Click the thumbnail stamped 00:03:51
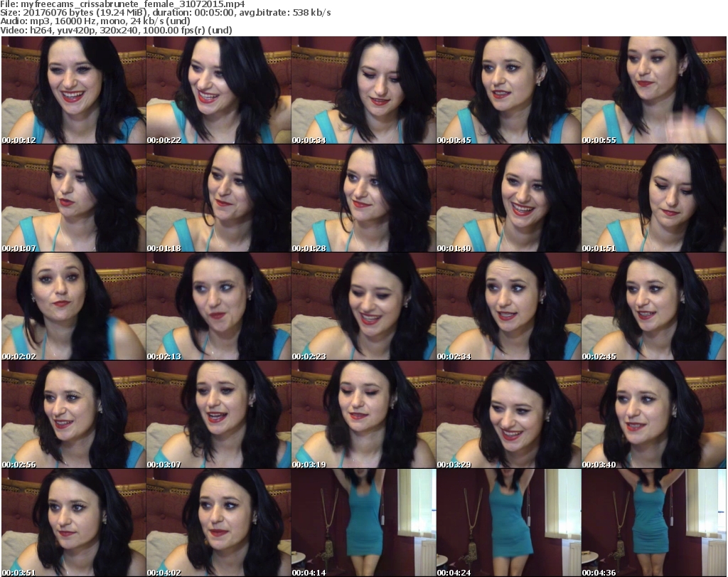 click(x=74, y=523)
